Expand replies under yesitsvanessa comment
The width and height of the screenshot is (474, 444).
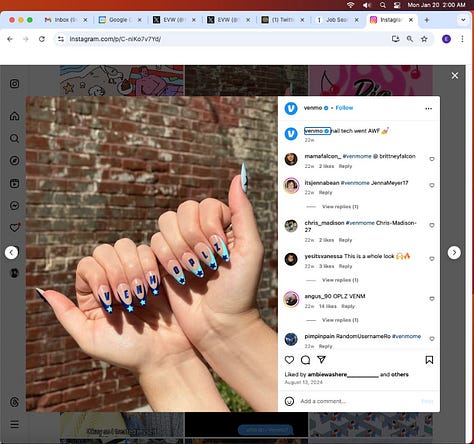(340, 280)
